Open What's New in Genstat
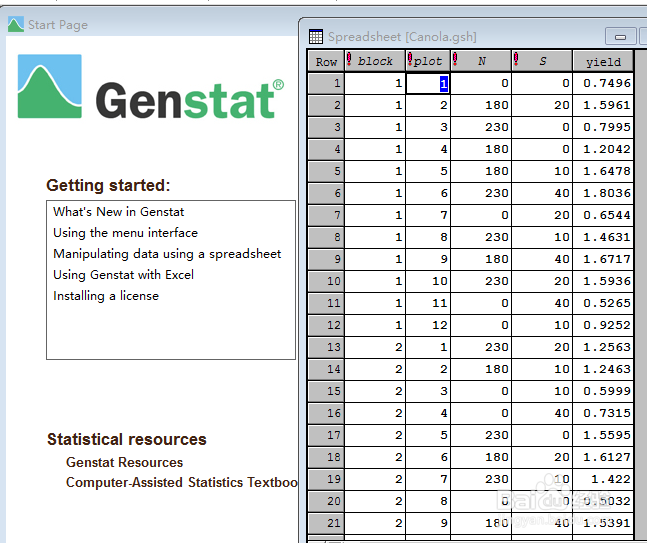 click(x=118, y=212)
